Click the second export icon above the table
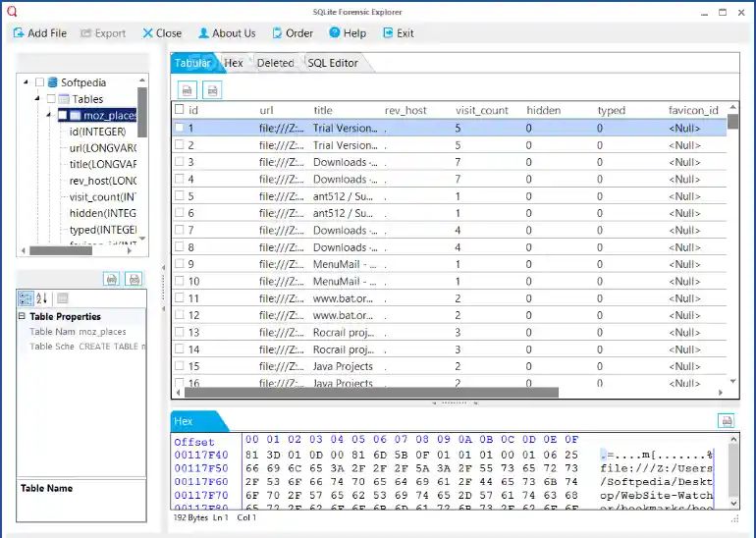The image size is (756, 538). 212,90
